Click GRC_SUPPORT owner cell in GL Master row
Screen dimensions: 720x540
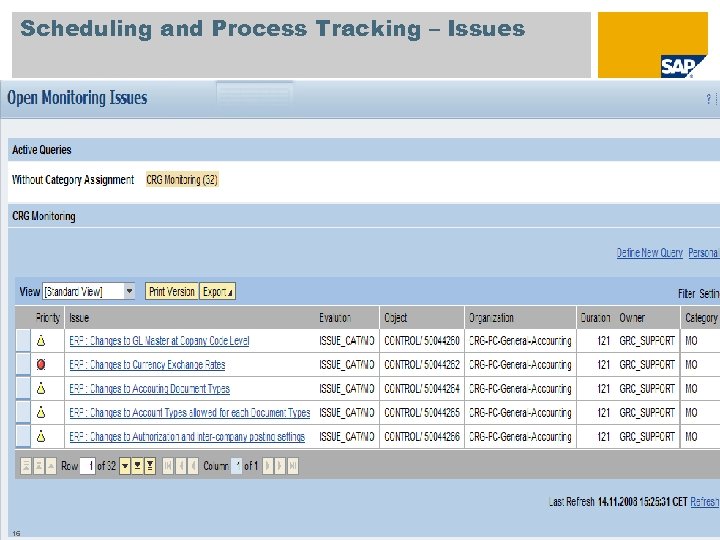tap(647, 341)
